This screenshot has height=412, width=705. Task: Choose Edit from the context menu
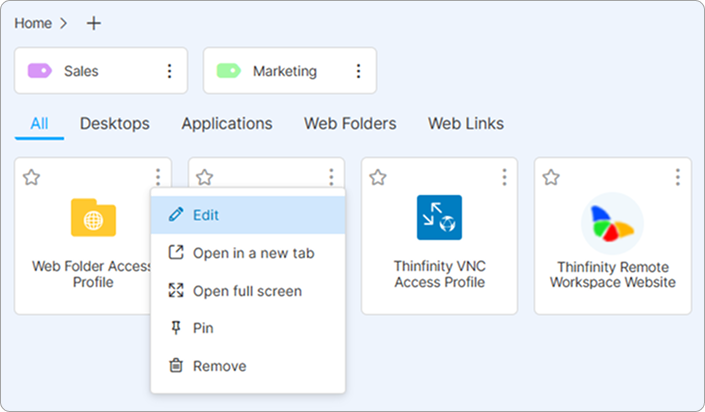(x=248, y=215)
